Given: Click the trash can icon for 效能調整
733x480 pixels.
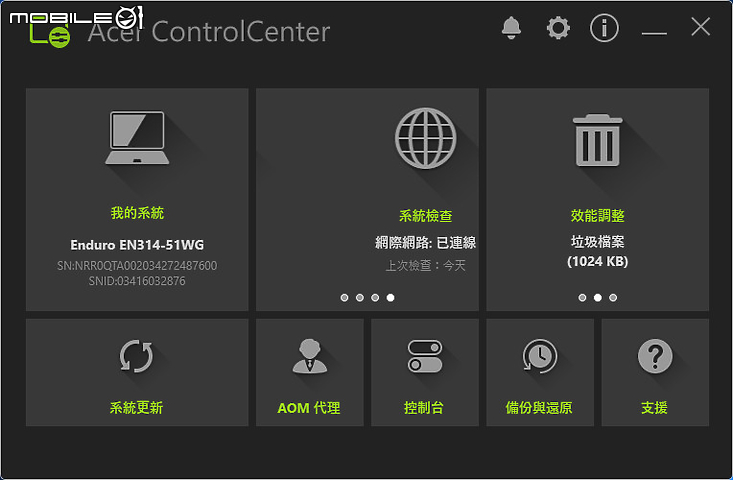Looking at the screenshot, I should click(x=597, y=140).
